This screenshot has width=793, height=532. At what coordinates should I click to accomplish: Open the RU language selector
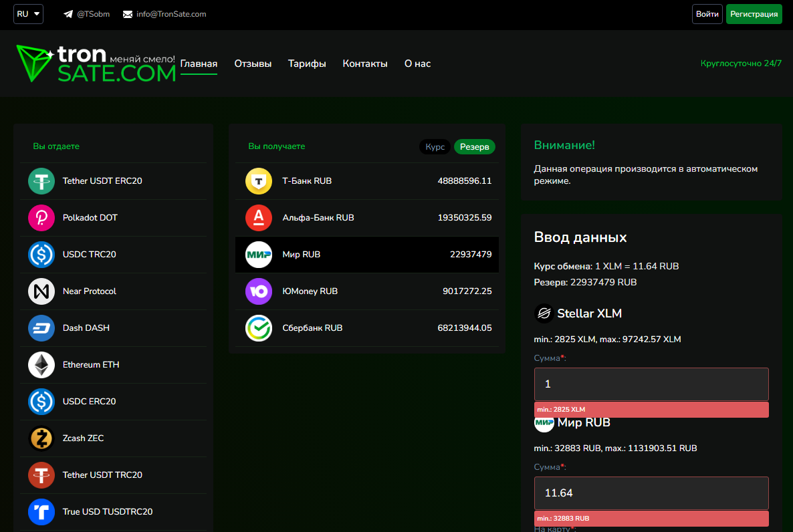28,13
